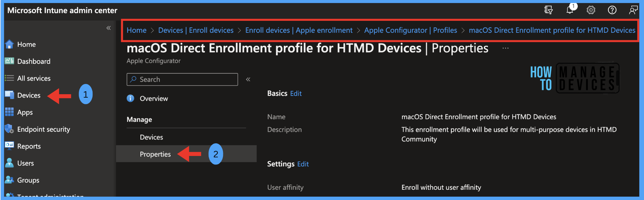Open Endpoint security in the sidebar
The image size is (644, 200).
44,129
